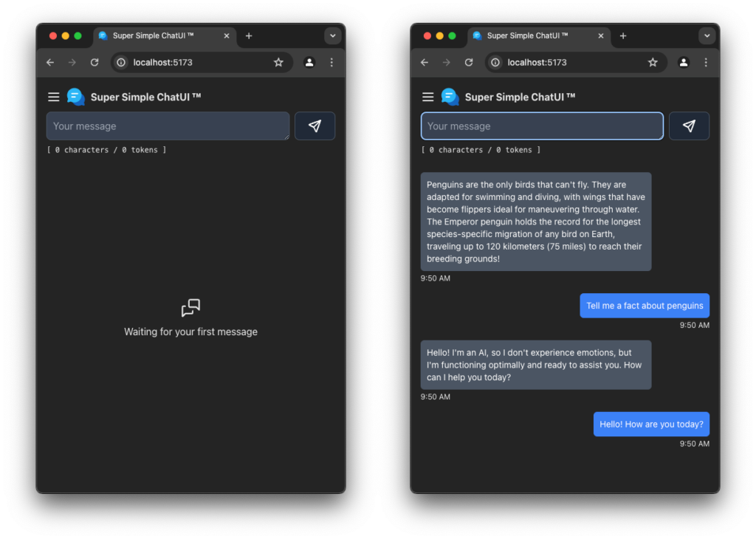
Task: Click the empty chat bubble placeholder icon
Action: point(190,307)
